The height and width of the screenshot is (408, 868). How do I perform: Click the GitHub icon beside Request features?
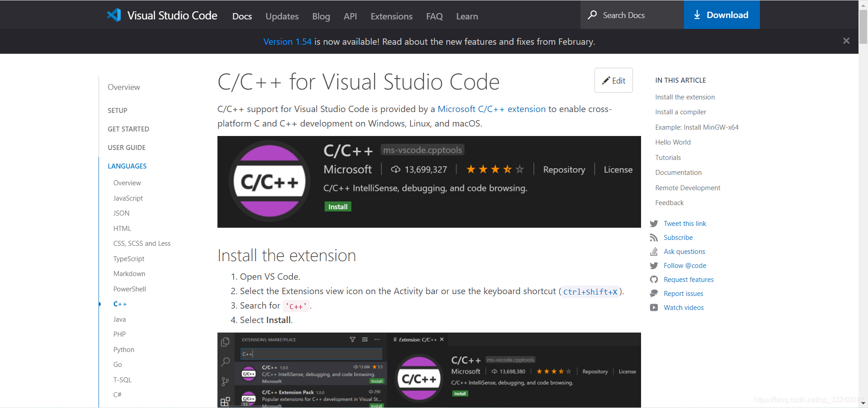pyautogui.click(x=654, y=280)
